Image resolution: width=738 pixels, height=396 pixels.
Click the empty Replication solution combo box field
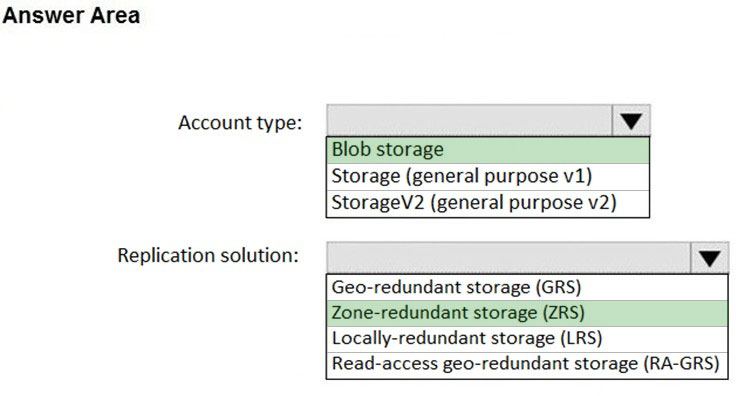[509, 258]
